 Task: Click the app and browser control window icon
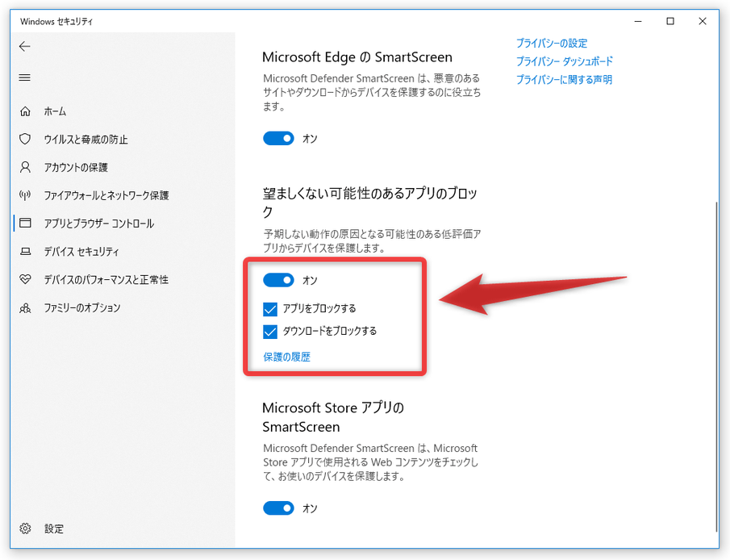tap(25, 224)
